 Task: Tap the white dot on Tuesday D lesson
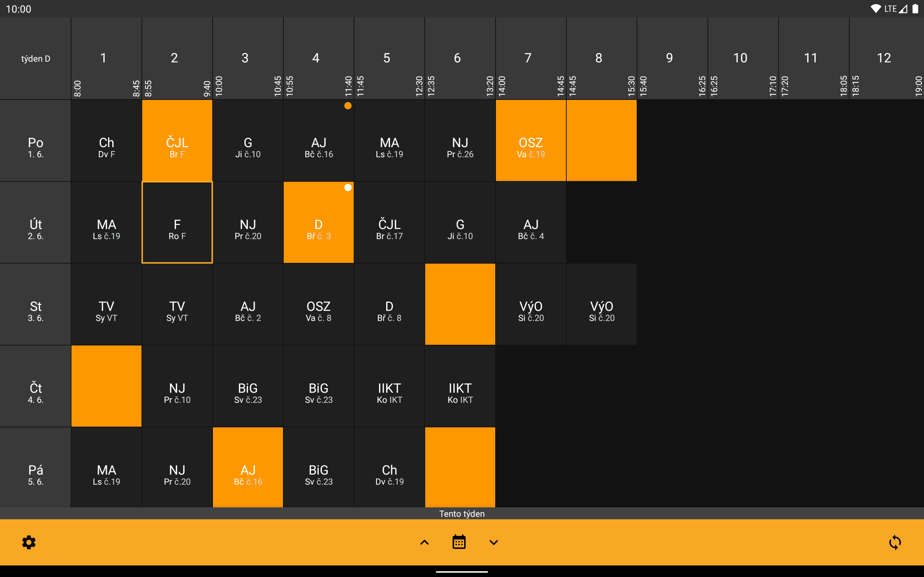click(x=348, y=188)
